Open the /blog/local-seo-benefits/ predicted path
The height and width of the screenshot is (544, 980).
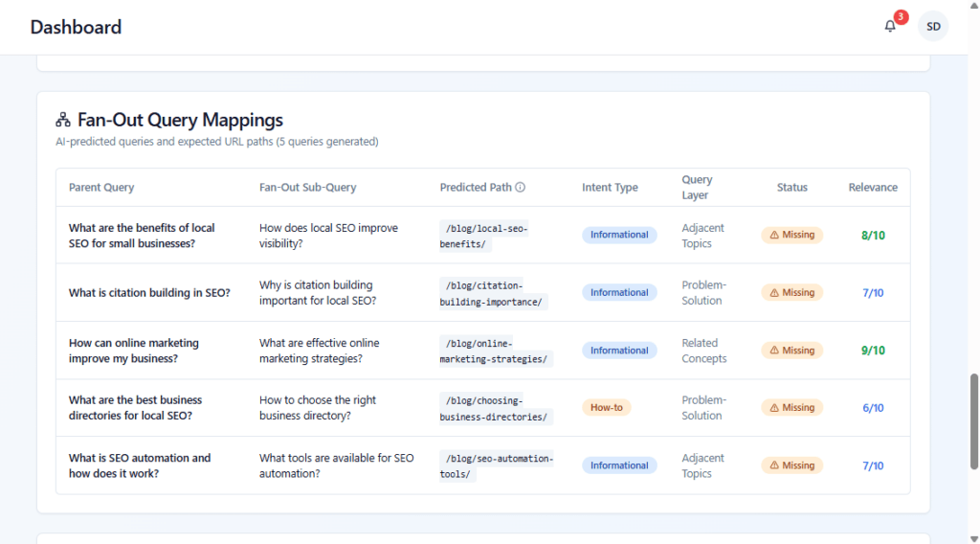pos(483,236)
